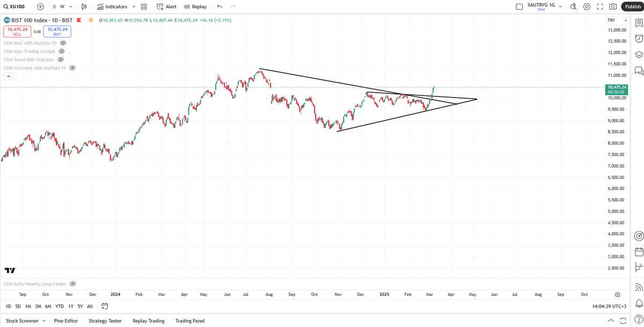Create a new Alert
This screenshot has height=327, width=644.
tap(166, 6)
